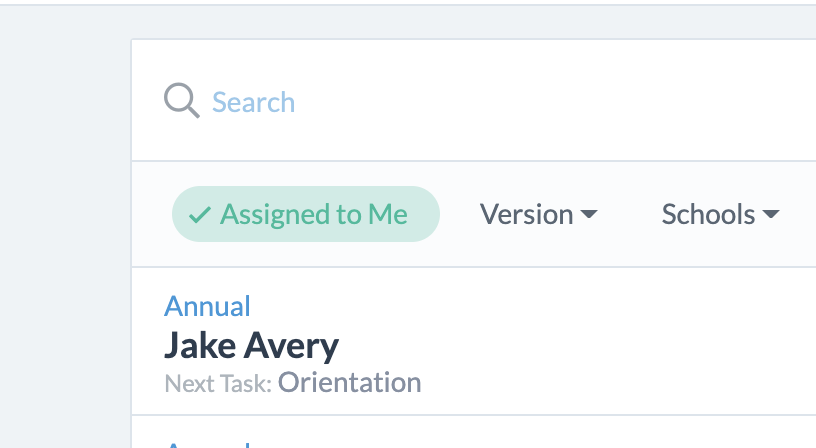Click the "Next Task:" label
This screenshot has height=448, width=816.
pyautogui.click(x=218, y=383)
